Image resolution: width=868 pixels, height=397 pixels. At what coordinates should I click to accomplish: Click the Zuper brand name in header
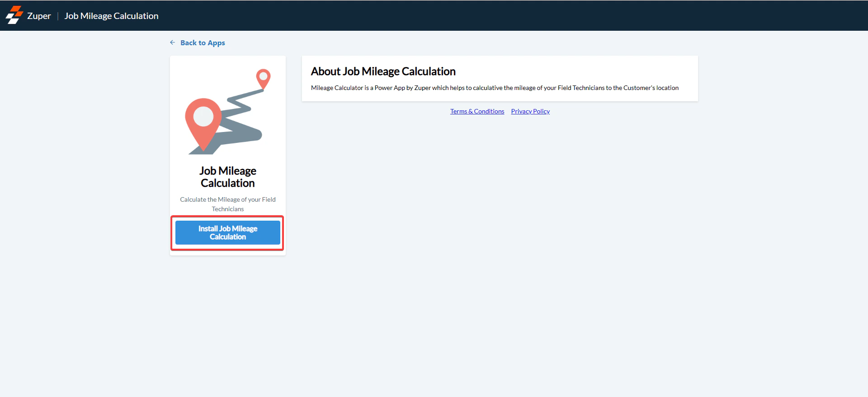(39, 16)
